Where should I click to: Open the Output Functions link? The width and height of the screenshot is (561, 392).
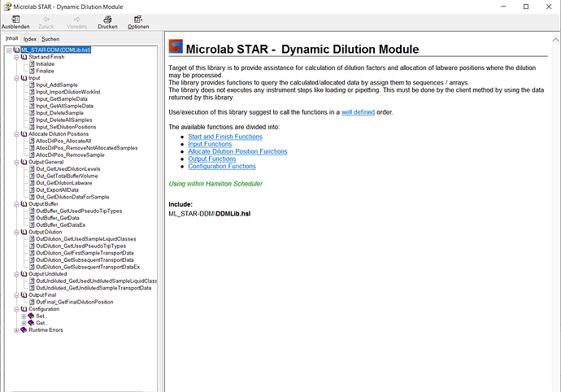(212, 159)
